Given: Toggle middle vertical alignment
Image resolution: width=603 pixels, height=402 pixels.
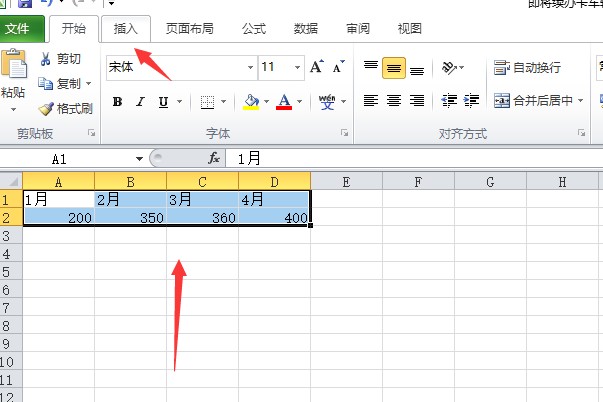Looking at the screenshot, I should click(394, 68).
